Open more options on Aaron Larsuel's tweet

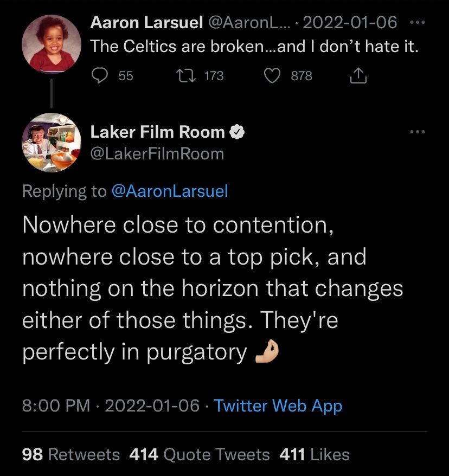pos(418,23)
